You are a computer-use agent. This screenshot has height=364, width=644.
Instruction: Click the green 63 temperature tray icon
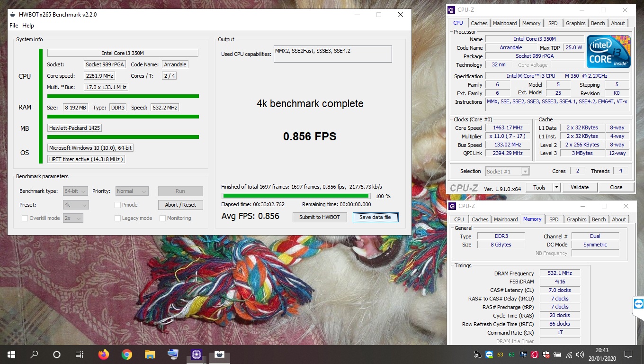(511, 355)
